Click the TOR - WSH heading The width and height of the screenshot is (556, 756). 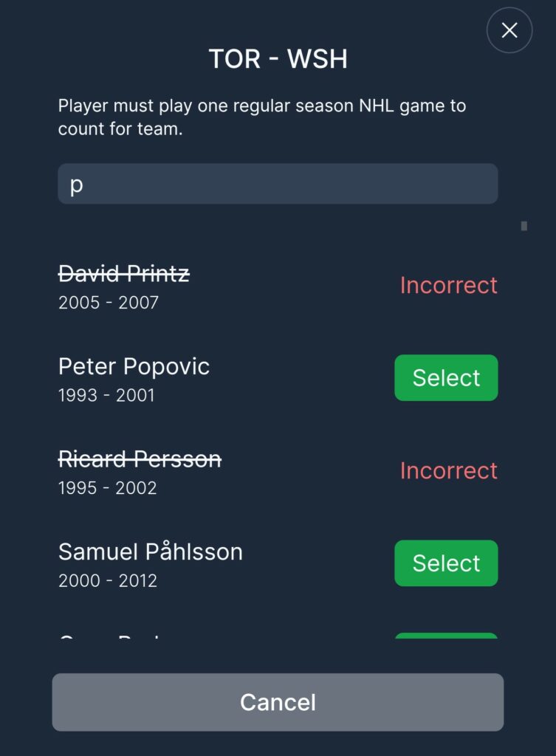click(x=278, y=59)
